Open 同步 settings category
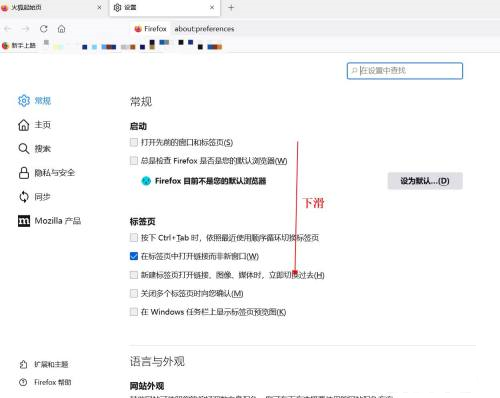Image resolution: width=500 pixels, height=398 pixels. point(34,197)
